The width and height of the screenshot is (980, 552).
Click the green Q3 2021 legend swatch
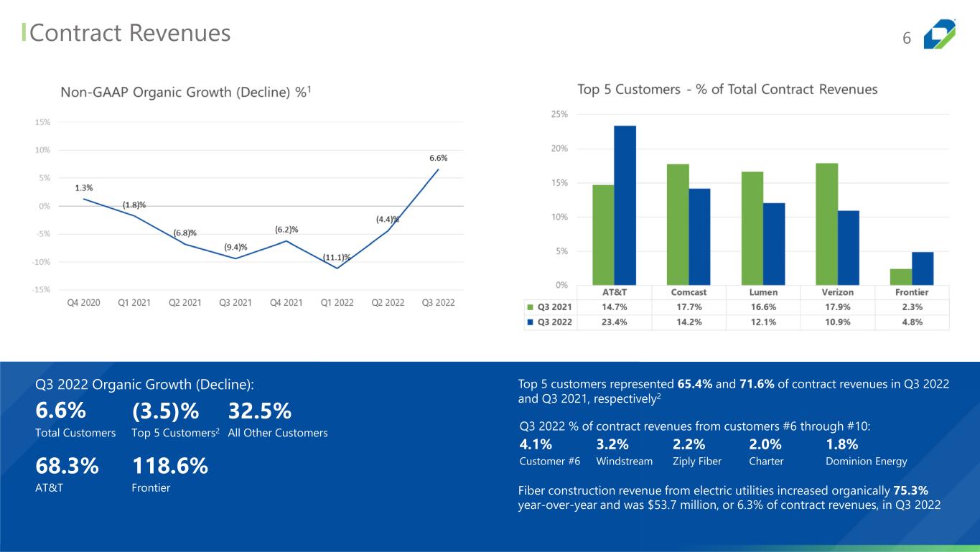530,307
